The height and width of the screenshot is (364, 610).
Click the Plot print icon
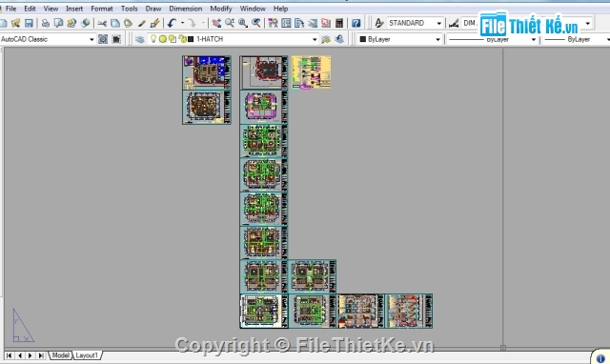point(46,23)
